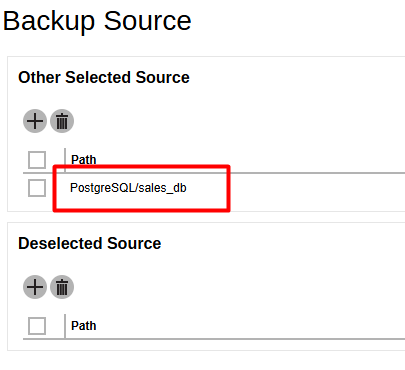
Task: Tick the PostgreSQL/sales_db row checkbox
Action: 37,188
